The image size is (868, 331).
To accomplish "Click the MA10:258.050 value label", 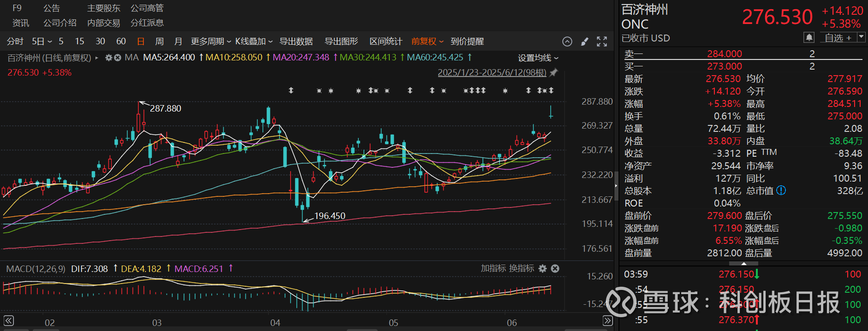I will (234, 58).
